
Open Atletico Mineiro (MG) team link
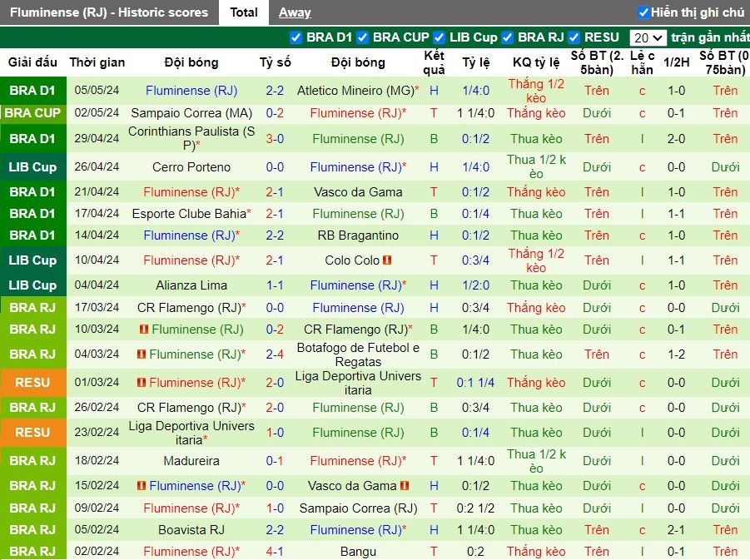coord(355,91)
